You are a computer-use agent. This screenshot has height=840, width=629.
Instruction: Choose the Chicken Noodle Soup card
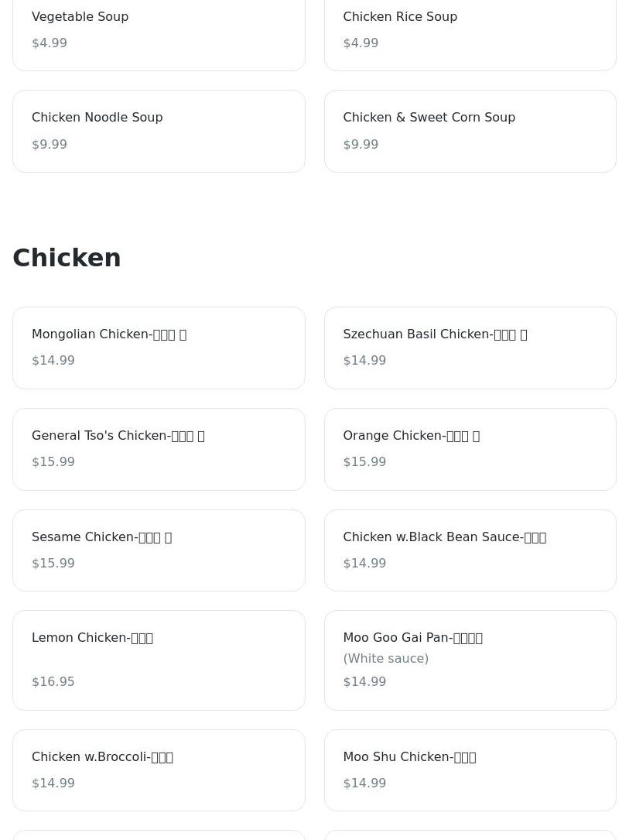159,132
